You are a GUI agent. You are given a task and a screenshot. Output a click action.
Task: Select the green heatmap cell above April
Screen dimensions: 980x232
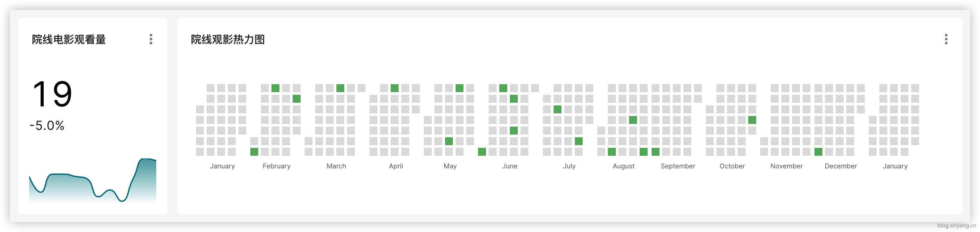(x=395, y=88)
